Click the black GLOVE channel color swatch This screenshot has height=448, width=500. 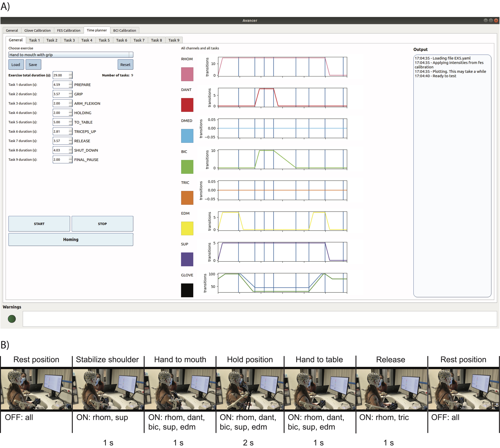(x=187, y=290)
